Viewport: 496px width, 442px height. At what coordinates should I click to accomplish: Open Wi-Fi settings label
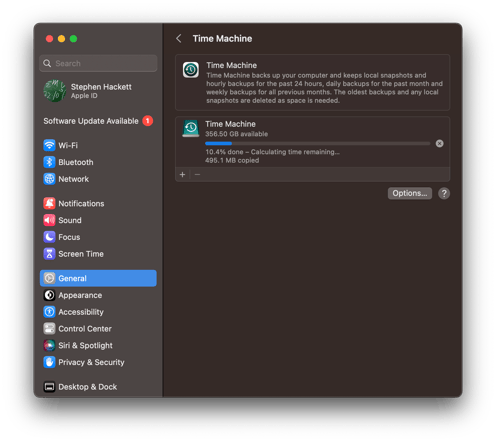[68, 145]
